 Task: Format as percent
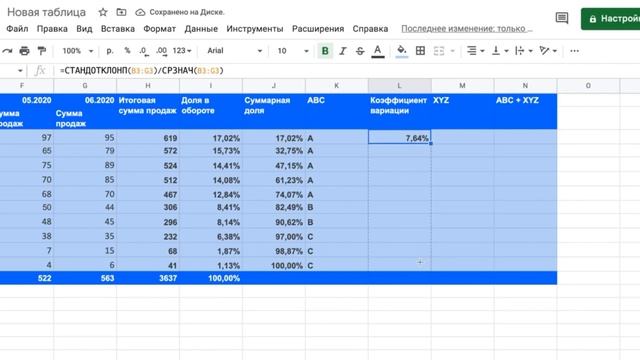(x=127, y=51)
